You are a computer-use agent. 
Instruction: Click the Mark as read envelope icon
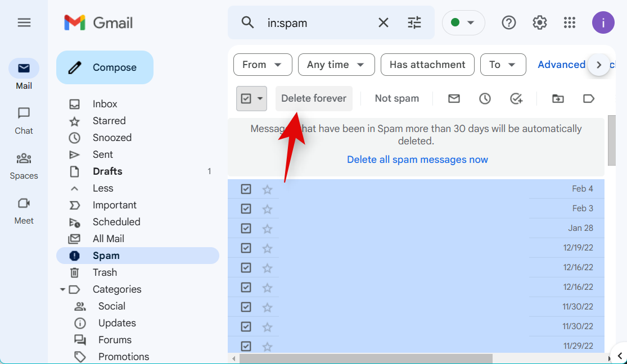tap(454, 98)
